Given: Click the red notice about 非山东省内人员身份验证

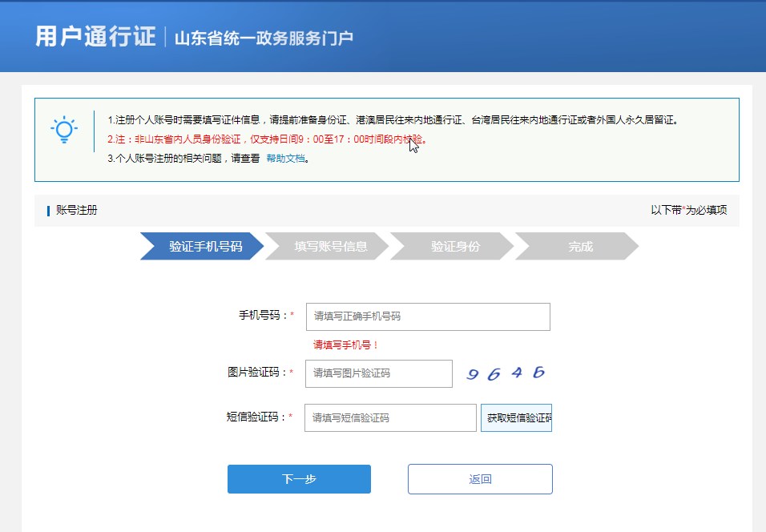Looking at the screenshot, I should pos(268,139).
